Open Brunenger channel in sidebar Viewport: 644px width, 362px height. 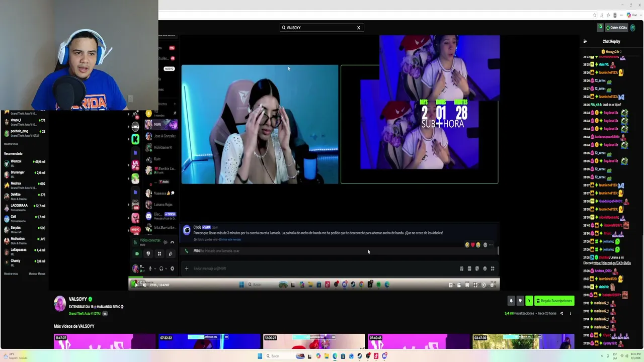(x=25, y=174)
